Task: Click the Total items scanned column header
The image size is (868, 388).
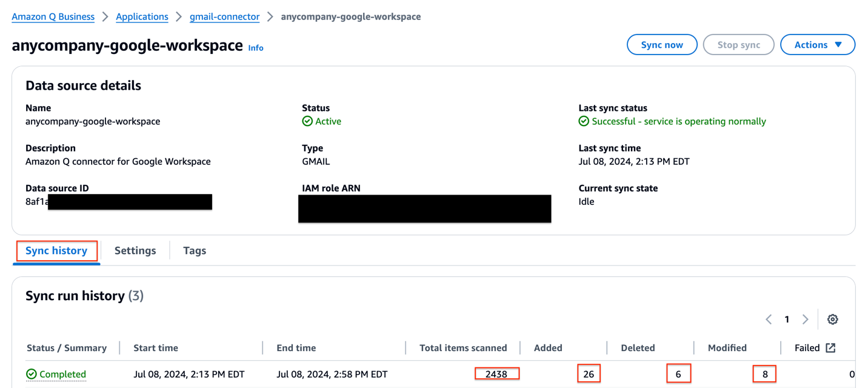Action: click(x=463, y=348)
